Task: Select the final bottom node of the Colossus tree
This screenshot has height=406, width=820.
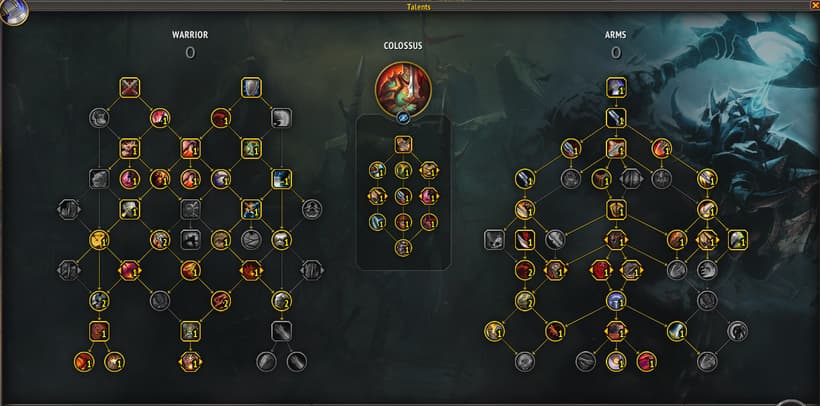Action: [403, 247]
